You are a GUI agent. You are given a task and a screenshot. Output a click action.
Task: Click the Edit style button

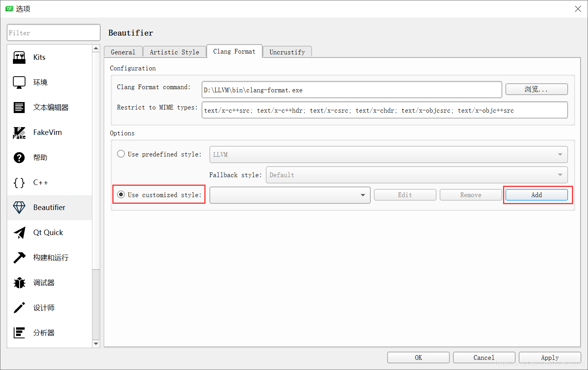pos(405,195)
